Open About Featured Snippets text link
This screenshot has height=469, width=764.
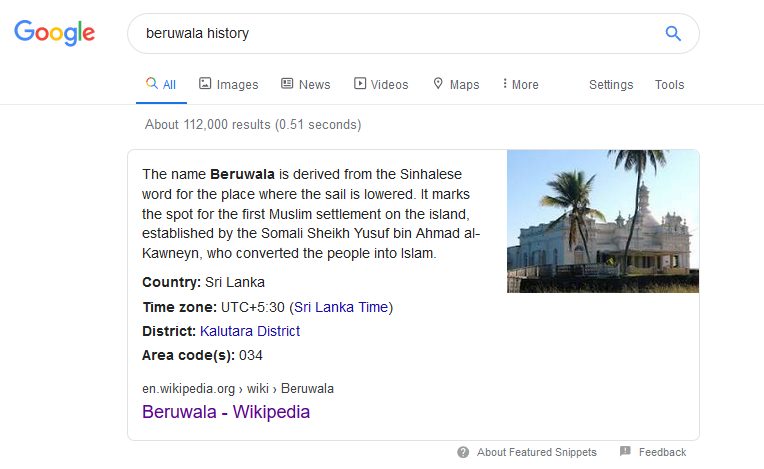[536, 452]
